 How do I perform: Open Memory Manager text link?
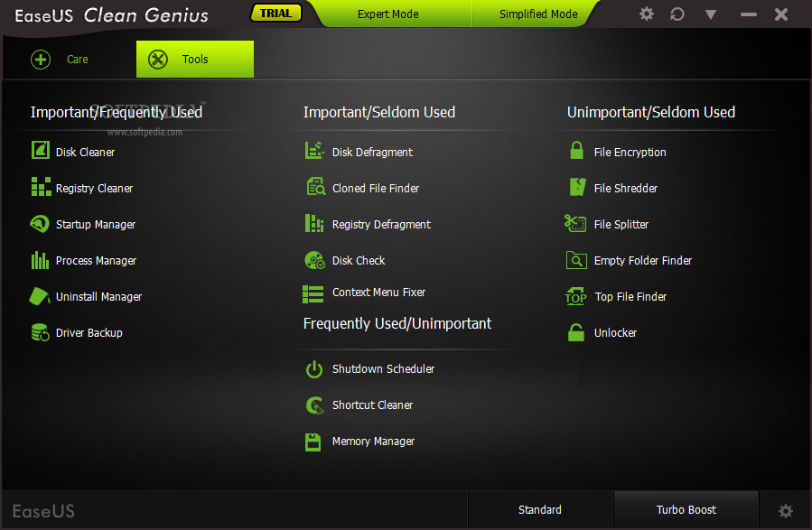(373, 442)
